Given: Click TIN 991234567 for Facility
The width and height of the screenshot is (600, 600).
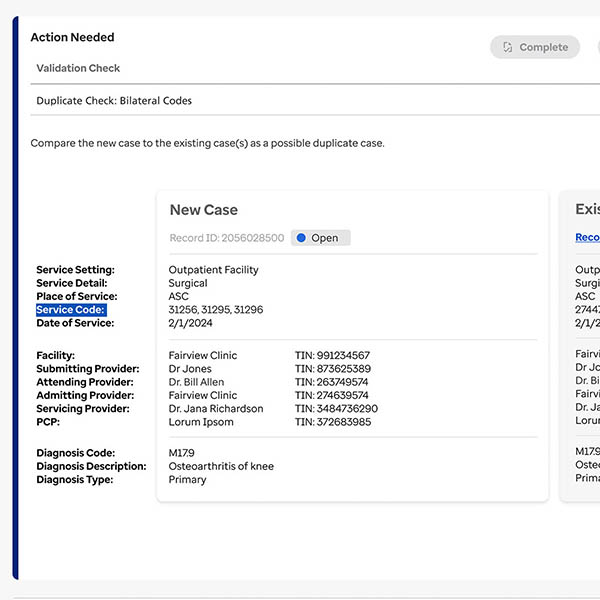Looking at the screenshot, I should 332,356.
